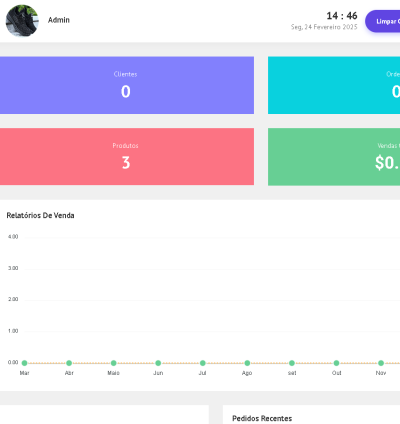Click the Pedidos Recentes heading
The width and height of the screenshot is (400, 424).
pos(262,418)
